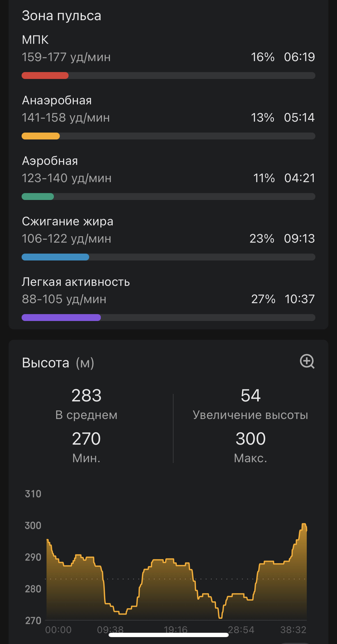Tap the zoom magnifier icon for altitude chart
Image resolution: width=337 pixels, height=644 pixels.
307,362
